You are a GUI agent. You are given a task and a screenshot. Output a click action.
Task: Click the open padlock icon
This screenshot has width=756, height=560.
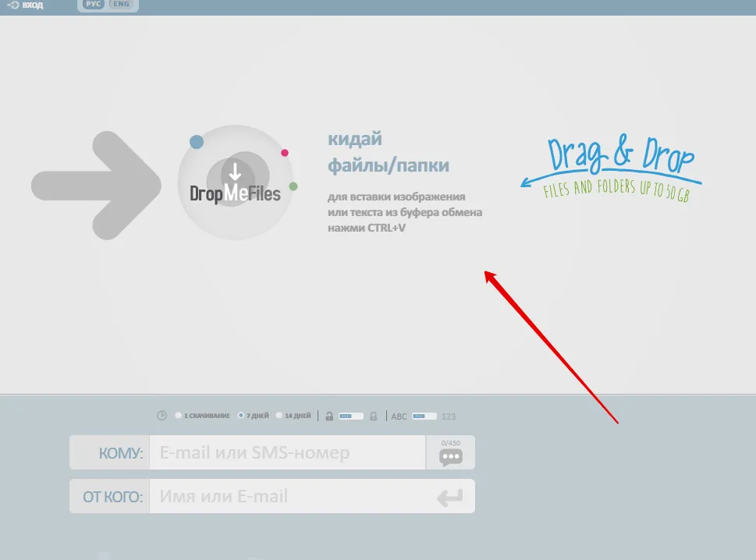coord(329,416)
